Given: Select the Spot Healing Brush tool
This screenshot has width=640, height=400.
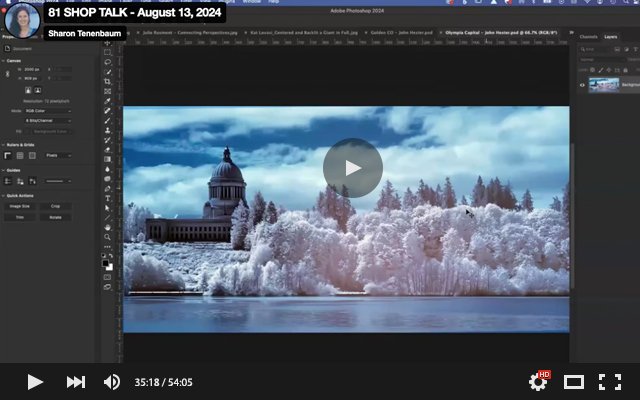Looking at the screenshot, I should 107,111.
